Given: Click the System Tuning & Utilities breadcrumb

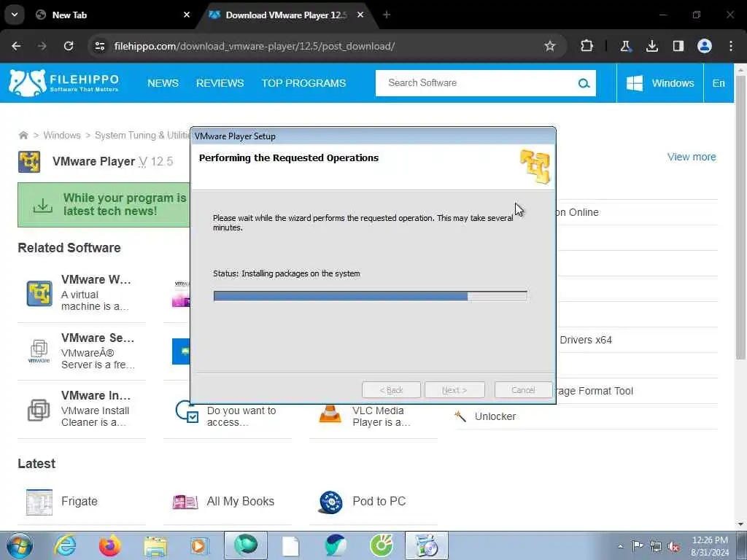Looking at the screenshot, I should coord(142,135).
